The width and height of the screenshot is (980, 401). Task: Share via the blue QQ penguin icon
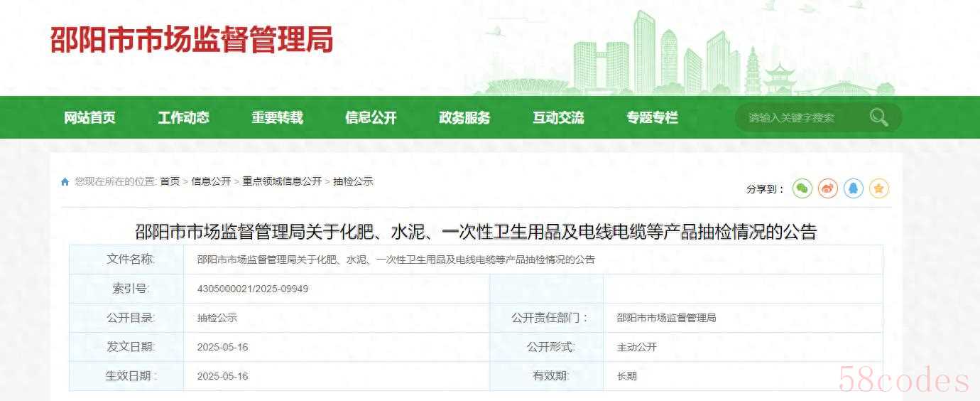[853, 188]
